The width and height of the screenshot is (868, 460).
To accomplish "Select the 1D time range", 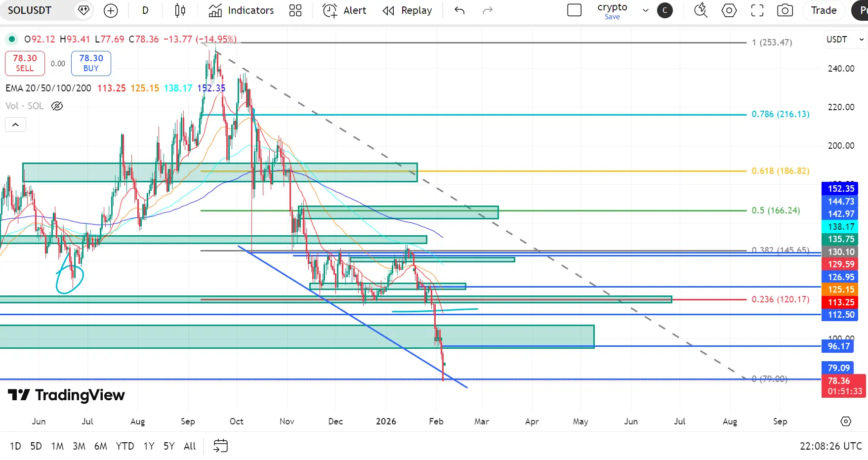I will click(15, 446).
